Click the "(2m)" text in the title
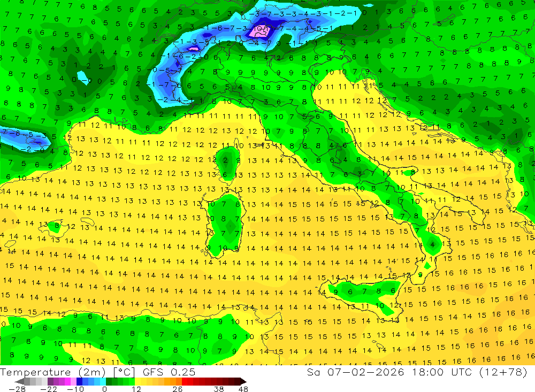The image size is (535, 392). [92, 372]
